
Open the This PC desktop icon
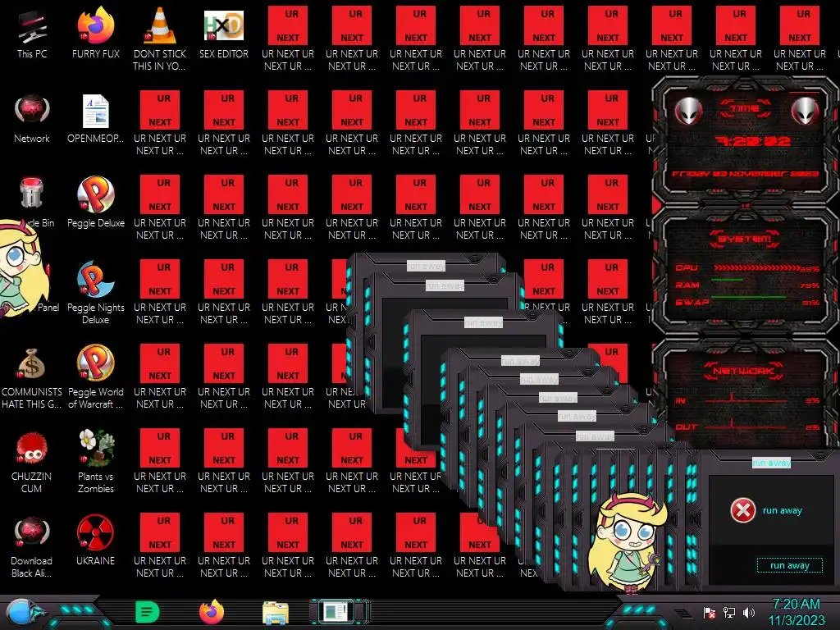(x=32, y=33)
